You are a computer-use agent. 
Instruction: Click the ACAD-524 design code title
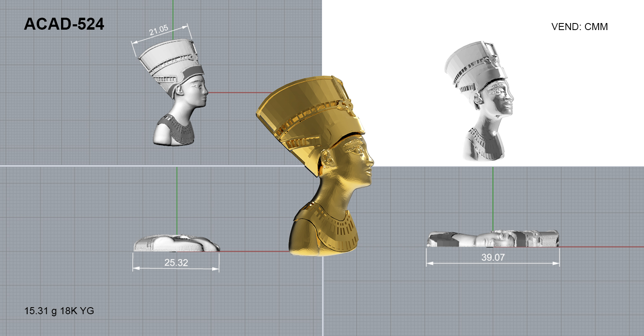click(x=64, y=24)
